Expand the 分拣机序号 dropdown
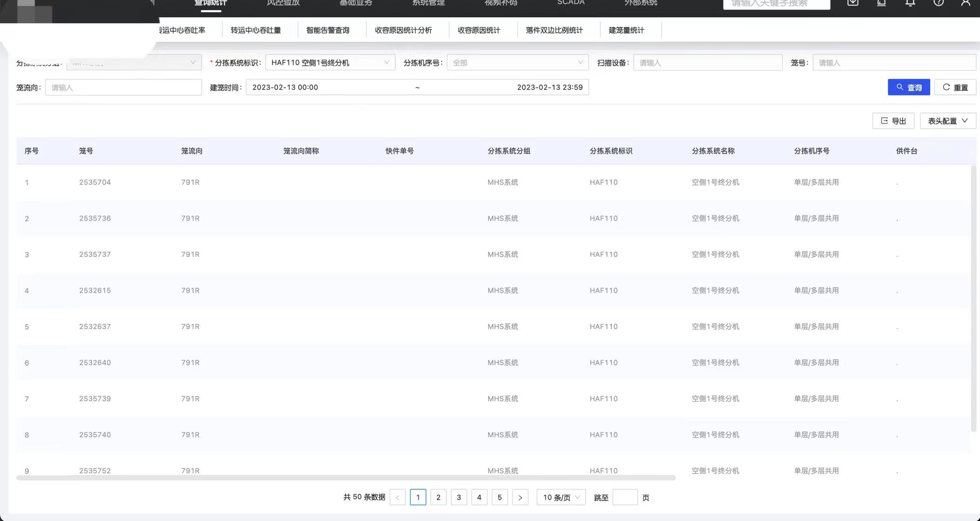This screenshot has height=521, width=980. [x=518, y=63]
